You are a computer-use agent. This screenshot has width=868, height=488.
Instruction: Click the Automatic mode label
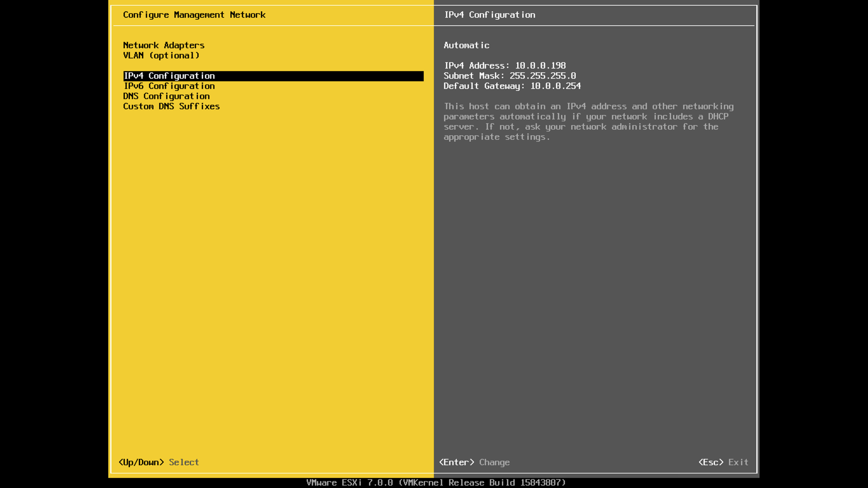(x=467, y=45)
